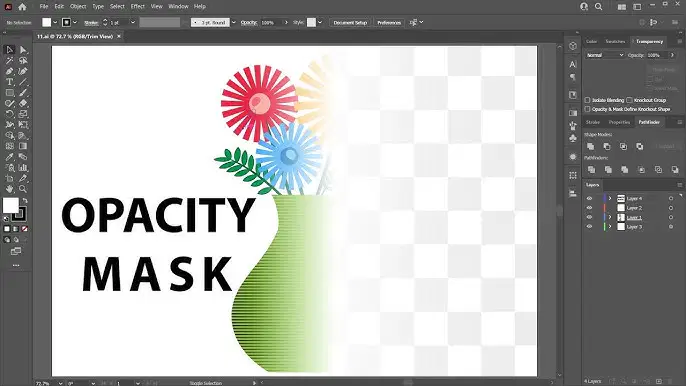This screenshot has width=686, height=386.
Task: Click the Stroke label link
Action: (91, 23)
